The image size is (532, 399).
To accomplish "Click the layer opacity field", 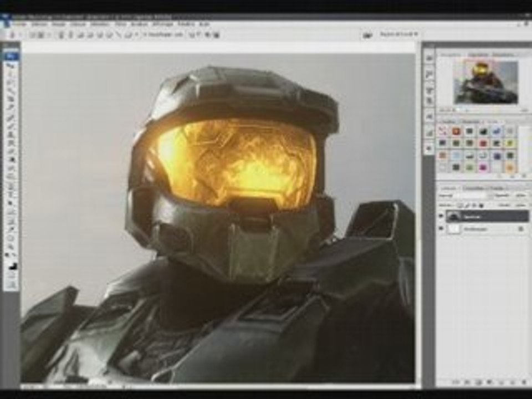I will [x=521, y=196].
